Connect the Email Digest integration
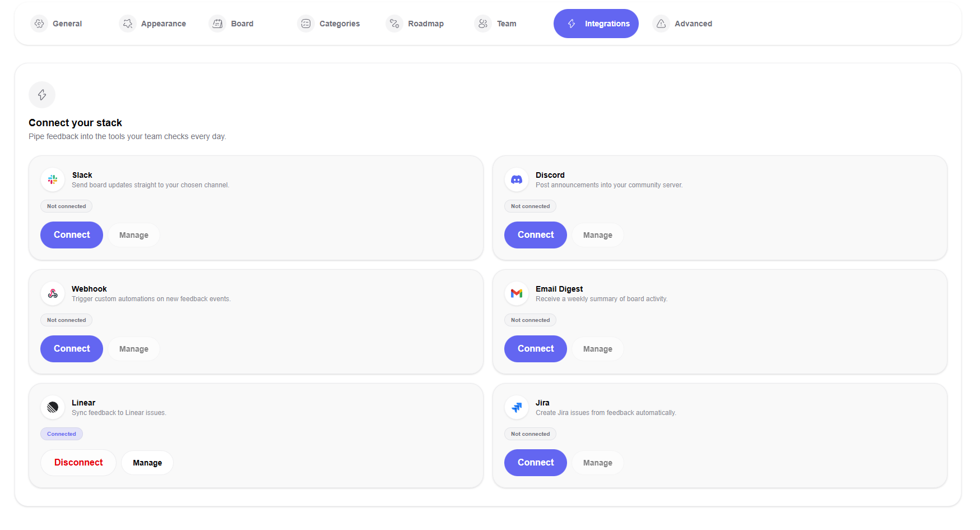Image resolution: width=980 pixels, height=530 pixels. (x=535, y=348)
